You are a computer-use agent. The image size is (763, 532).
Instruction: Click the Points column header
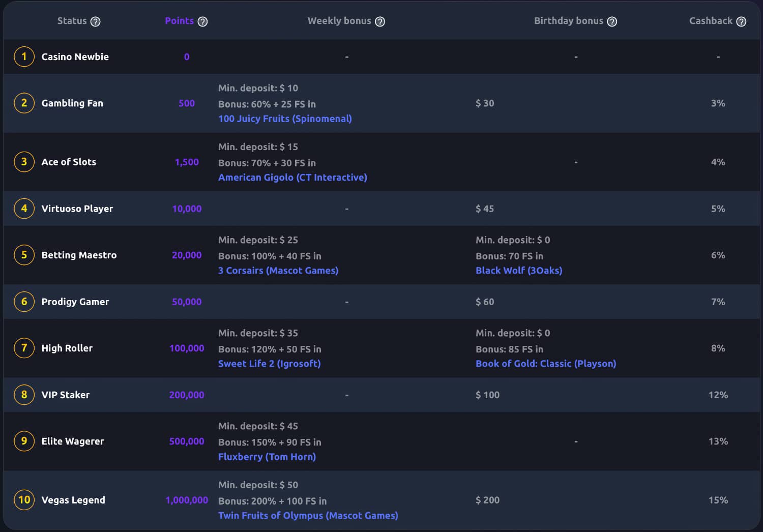(179, 21)
